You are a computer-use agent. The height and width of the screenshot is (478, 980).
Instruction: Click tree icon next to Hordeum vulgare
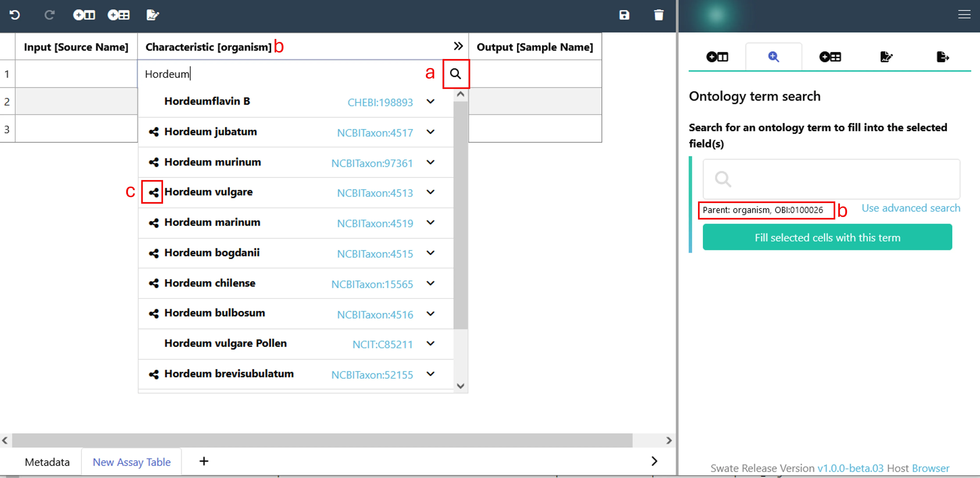coord(154,193)
